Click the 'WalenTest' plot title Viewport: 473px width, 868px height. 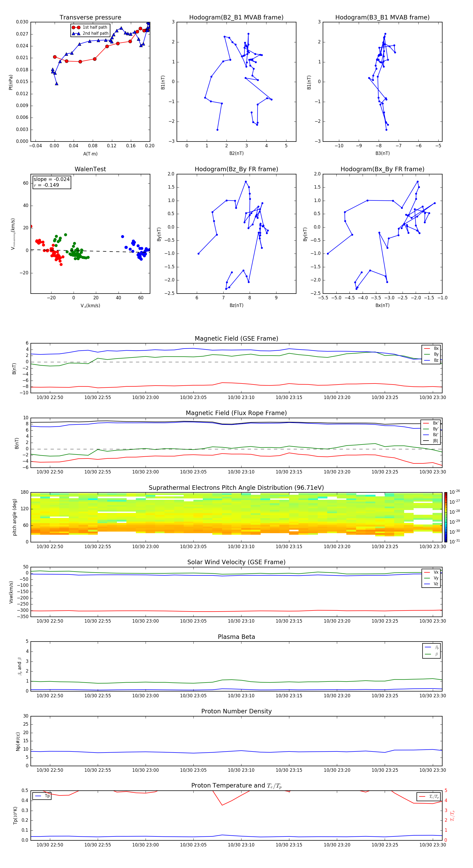[90, 169]
